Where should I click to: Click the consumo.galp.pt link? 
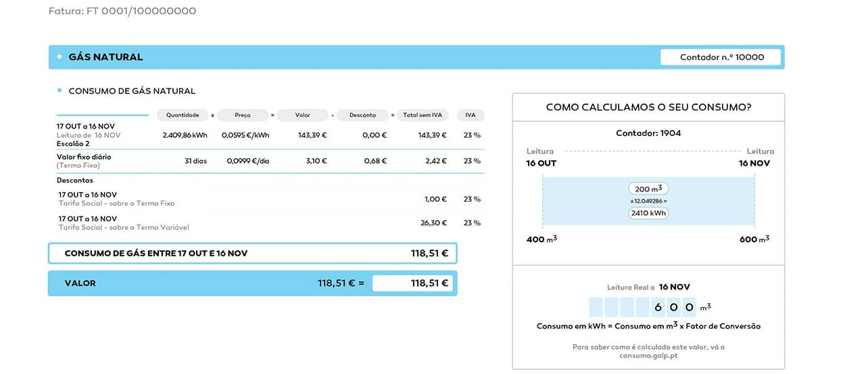648,356
